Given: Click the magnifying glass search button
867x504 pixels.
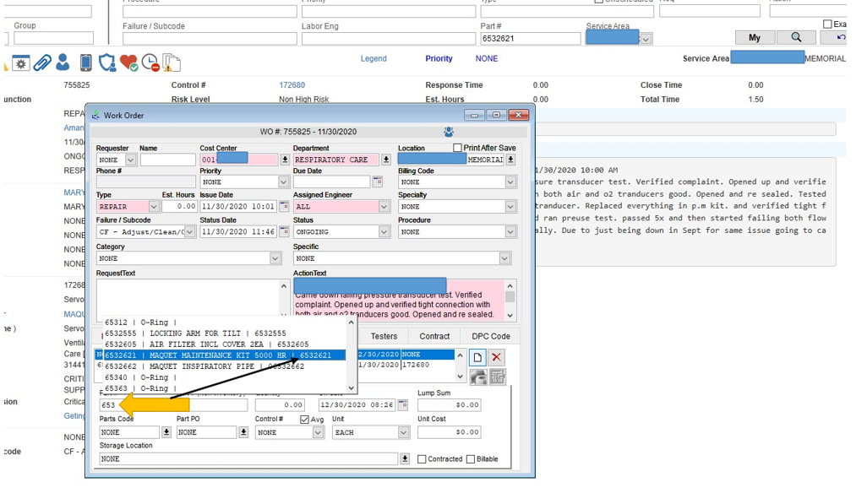Looking at the screenshot, I should point(796,37).
